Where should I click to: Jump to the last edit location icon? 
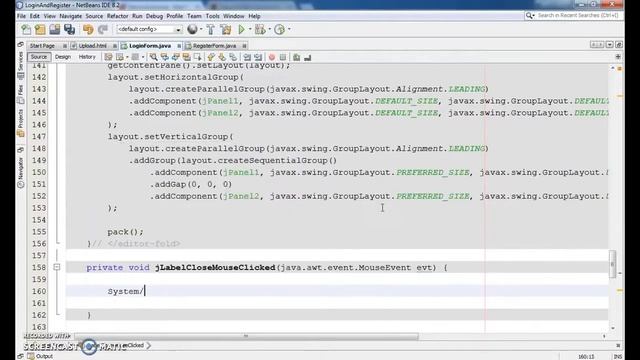pyautogui.click(x=109, y=57)
